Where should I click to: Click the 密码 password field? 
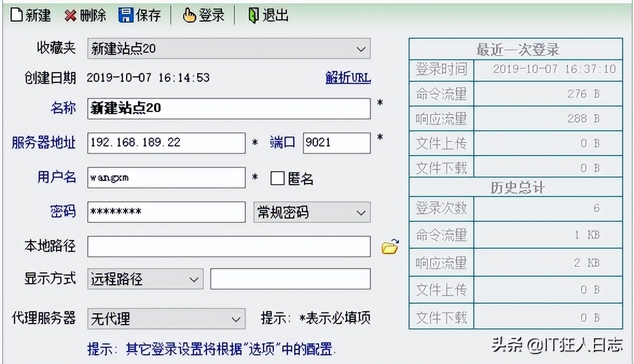pyautogui.click(x=166, y=212)
